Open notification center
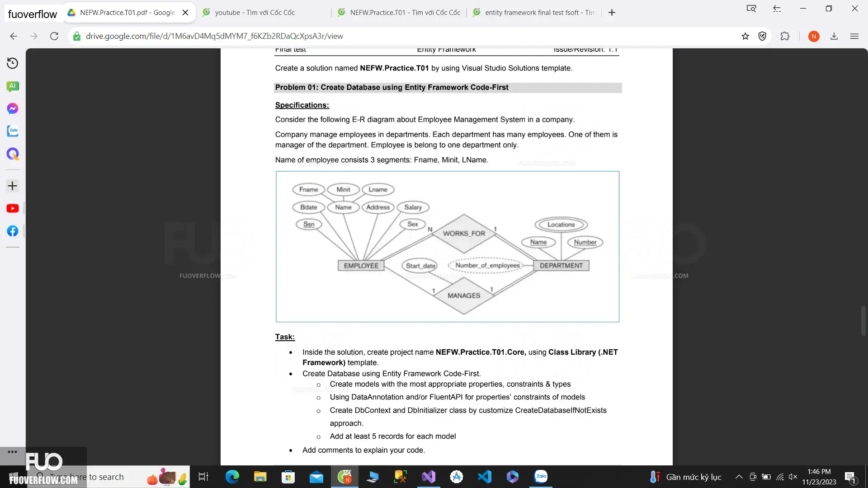 [x=850, y=477]
